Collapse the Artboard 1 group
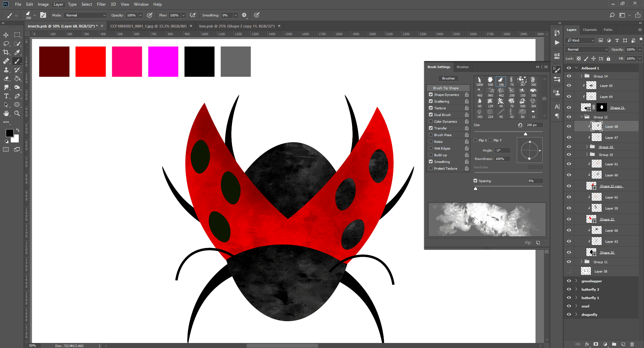 point(577,68)
